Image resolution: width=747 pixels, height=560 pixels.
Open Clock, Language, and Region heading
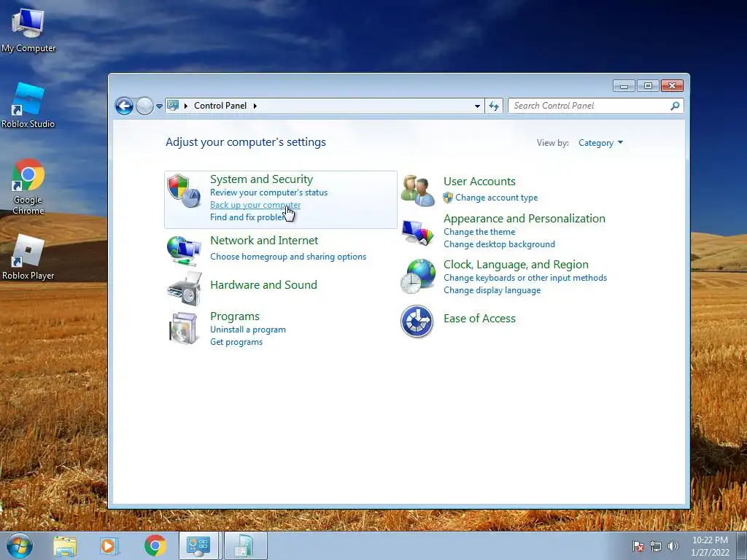click(x=516, y=265)
